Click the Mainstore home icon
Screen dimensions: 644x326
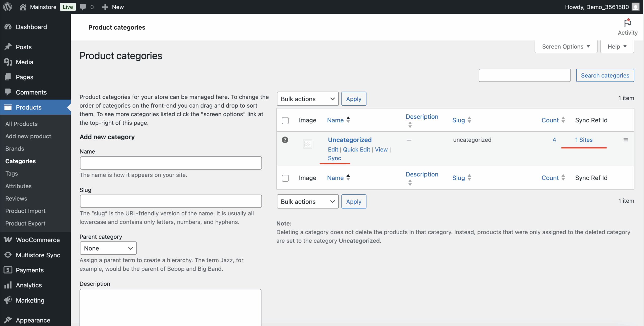pos(23,7)
